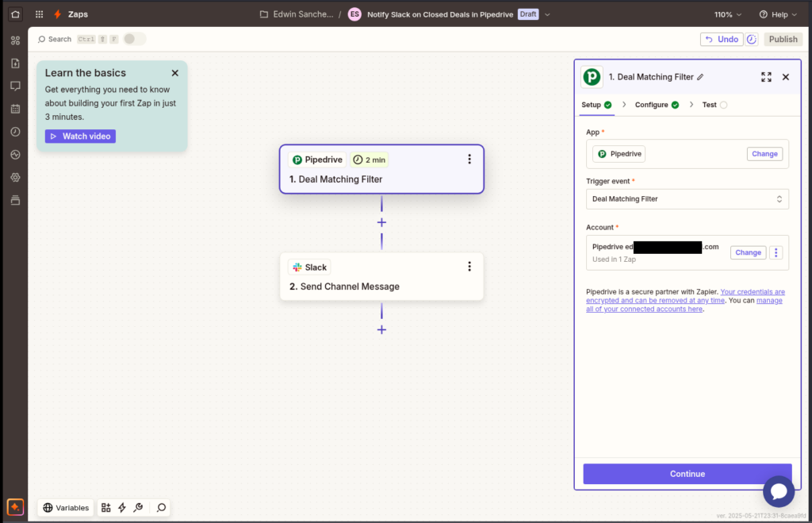This screenshot has height=523, width=812.
Task: Click the wrench tools toolbar icon
Action: (138, 507)
